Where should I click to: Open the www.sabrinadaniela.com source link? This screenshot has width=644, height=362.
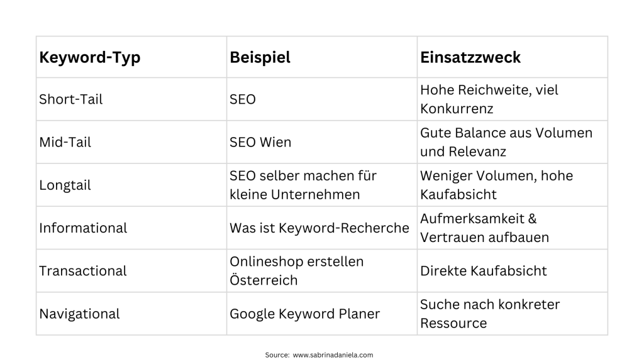tap(333, 355)
